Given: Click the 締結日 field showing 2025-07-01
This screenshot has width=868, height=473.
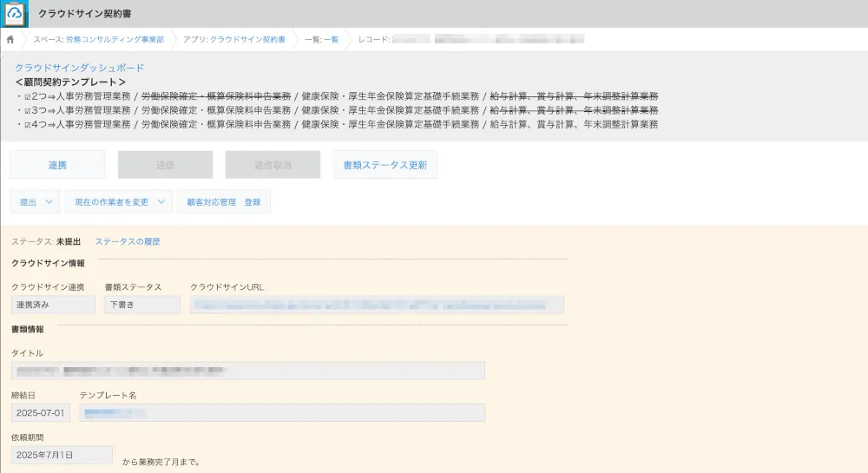Looking at the screenshot, I should point(41,413).
